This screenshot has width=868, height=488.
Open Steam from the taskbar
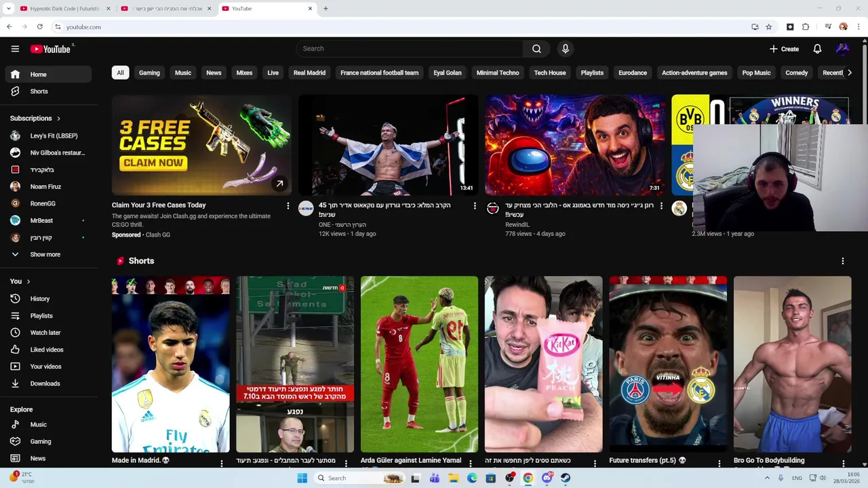click(566, 478)
